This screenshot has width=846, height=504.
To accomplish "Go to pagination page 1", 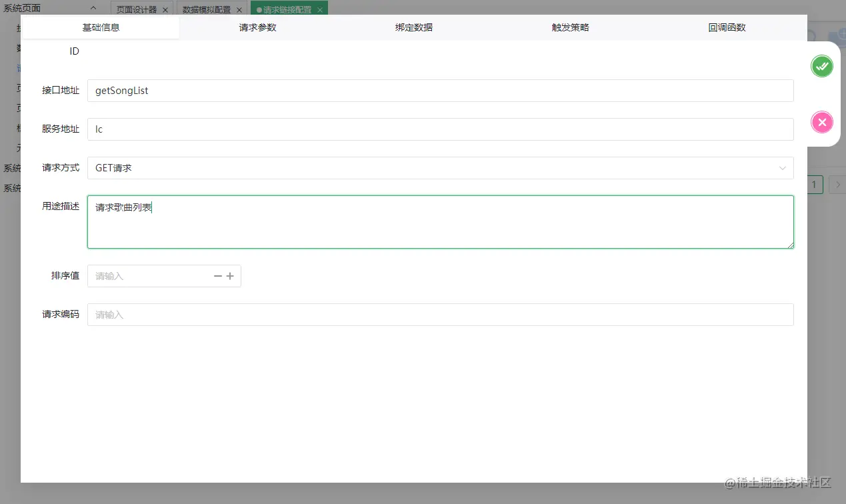I will coord(815,185).
